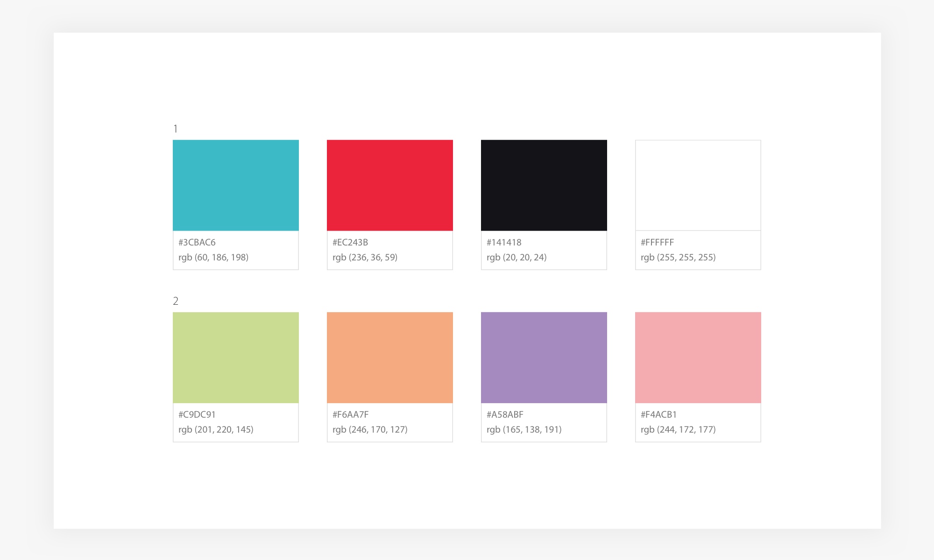Click the palette group number 1 label
Viewport: 934px width, 560px height.
[176, 129]
